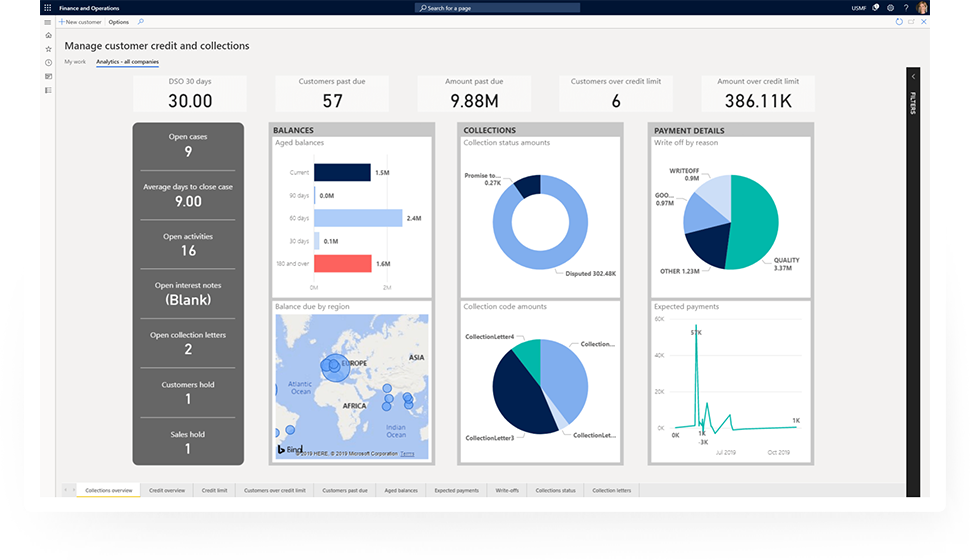Click the action pane search magnifier icon

(140, 22)
